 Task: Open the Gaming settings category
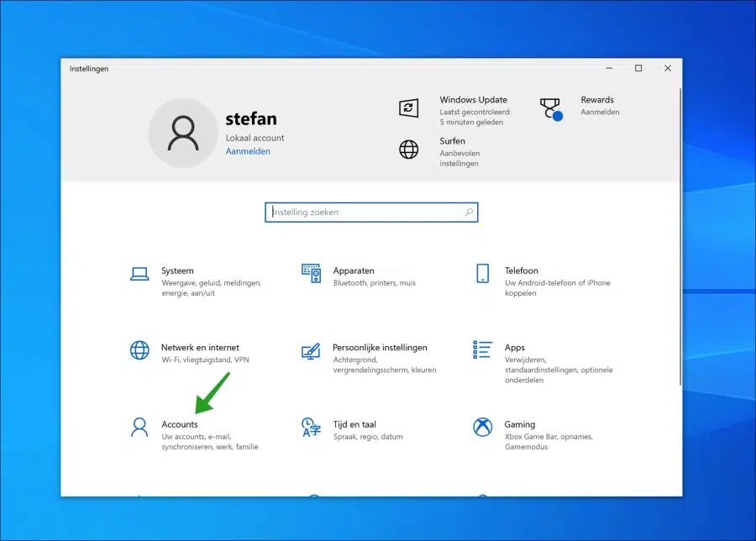coord(535,434)
